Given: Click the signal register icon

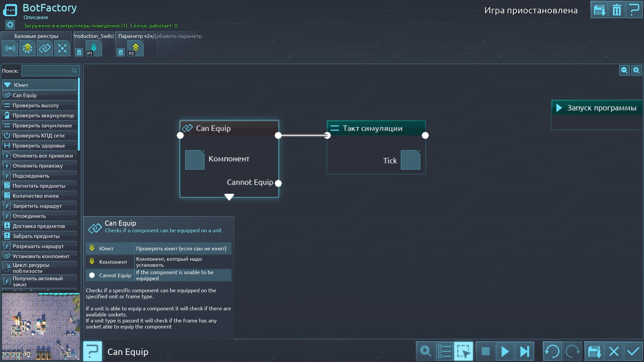Looking at the screenshot, I should pos(10,49).
